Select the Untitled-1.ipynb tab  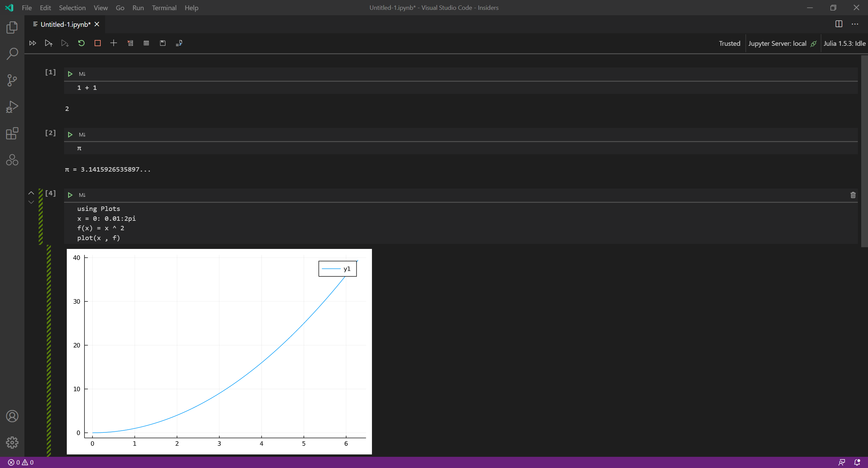65,24
